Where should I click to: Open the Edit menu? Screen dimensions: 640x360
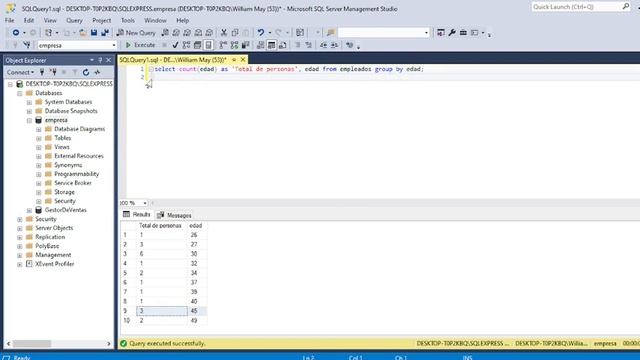pyautogui.click(x=29, y=20)
